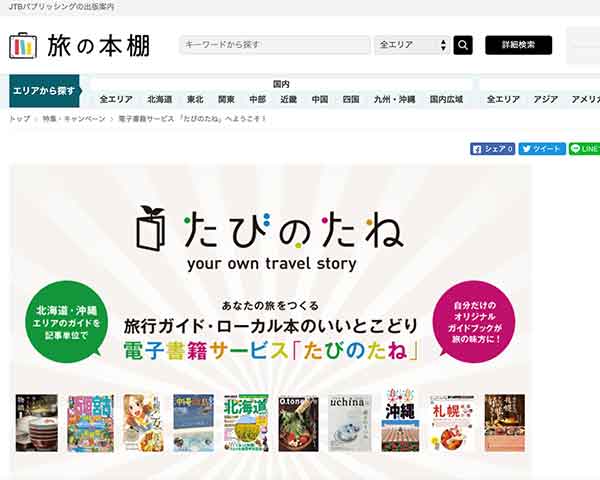This screenshot has width=600, height=480.
Task: Click the 旅の本棚 suitcase logo icon
Action: pos(23,46)
